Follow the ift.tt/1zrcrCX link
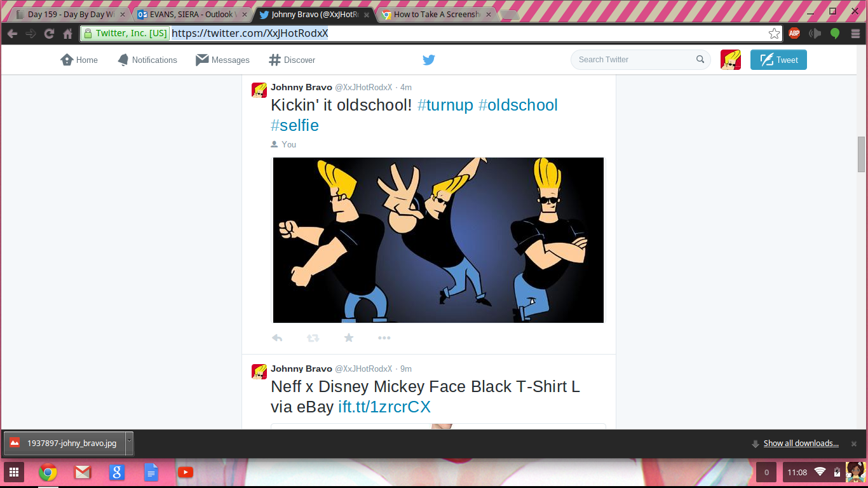Viewport: 868px width, 488px height. [x=384, y=407]
